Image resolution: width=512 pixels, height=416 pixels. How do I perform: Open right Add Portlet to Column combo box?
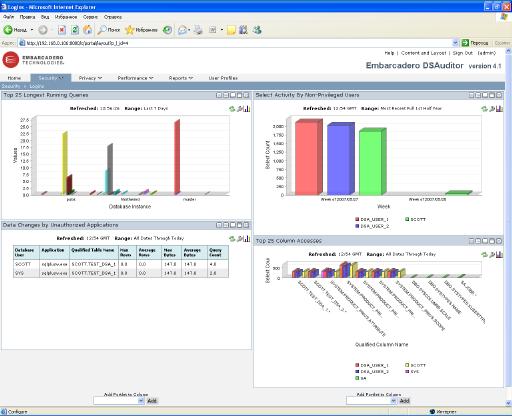point(371,401)
